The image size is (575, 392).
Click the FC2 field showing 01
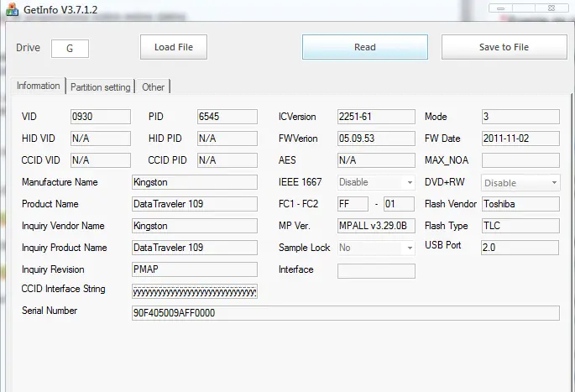pyautogui.click(x=399, y=204)
